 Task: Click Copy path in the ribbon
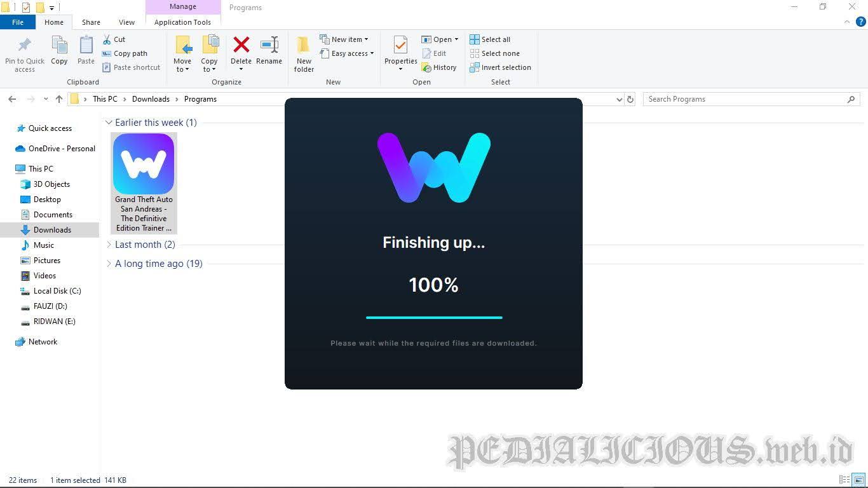[x=125, y=53]
